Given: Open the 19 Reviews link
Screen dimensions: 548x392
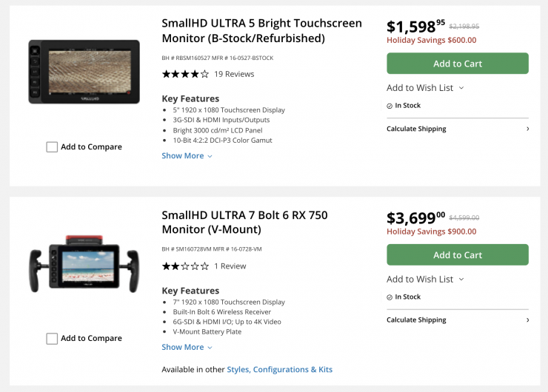Looking at the screenshot, I should [234, 74].
